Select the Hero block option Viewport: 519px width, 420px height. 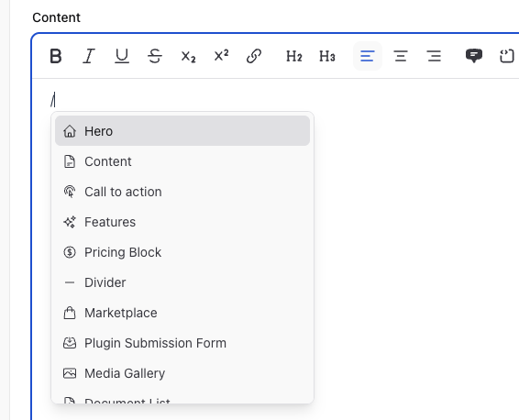coord(182,131)
